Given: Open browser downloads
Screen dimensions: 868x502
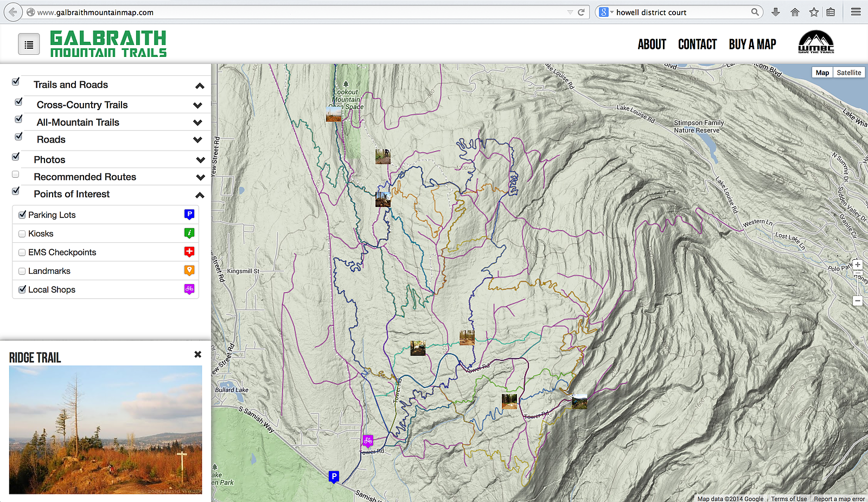Looking at the screenshot, I should tap(776, 12).
